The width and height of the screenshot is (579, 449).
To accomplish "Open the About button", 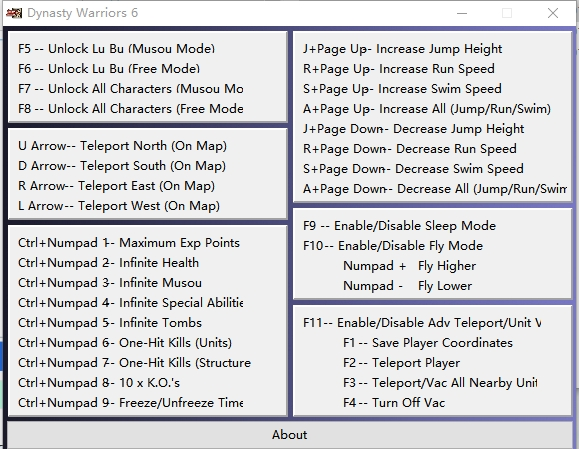I will 290,435.
